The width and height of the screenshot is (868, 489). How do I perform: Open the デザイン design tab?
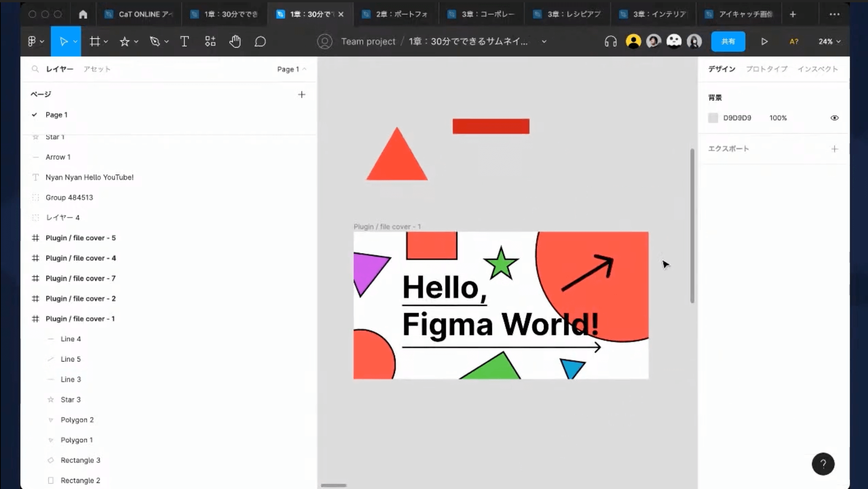pos(721,69)
